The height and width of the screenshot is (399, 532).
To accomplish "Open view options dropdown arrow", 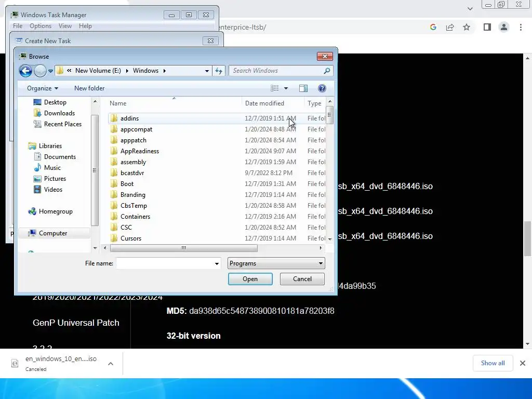I will click(x=286, y=88).
